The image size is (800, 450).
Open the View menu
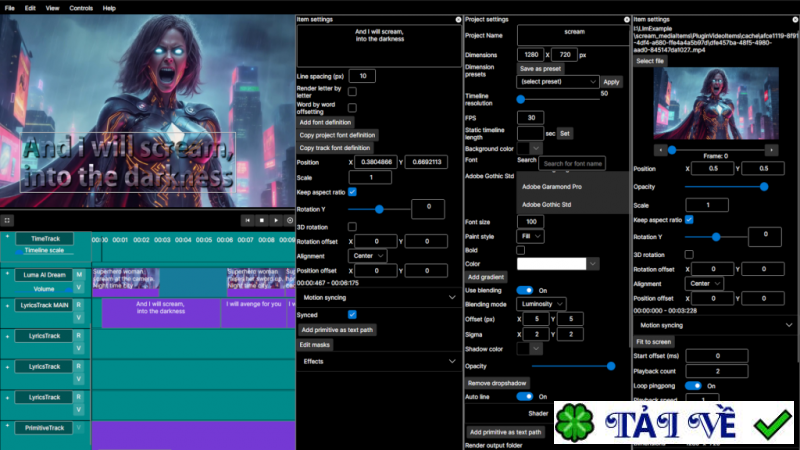(52, 7)
